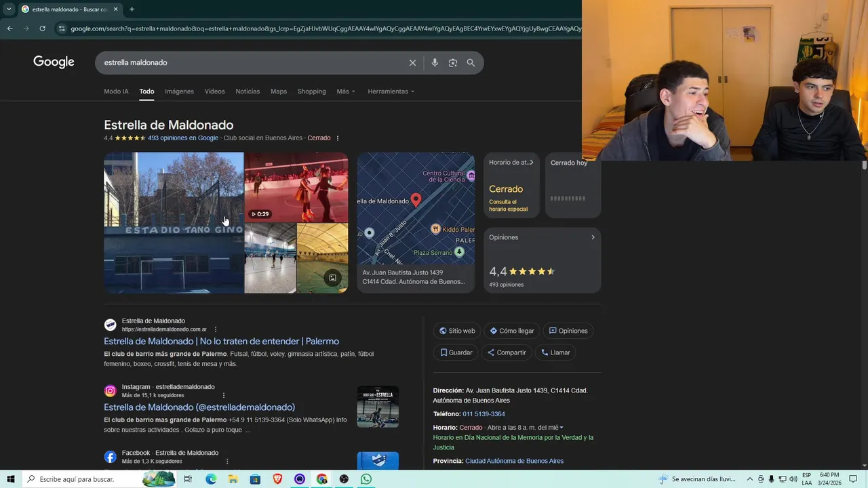Open the Videos results tab
The image size is (868, 488).
214,91
